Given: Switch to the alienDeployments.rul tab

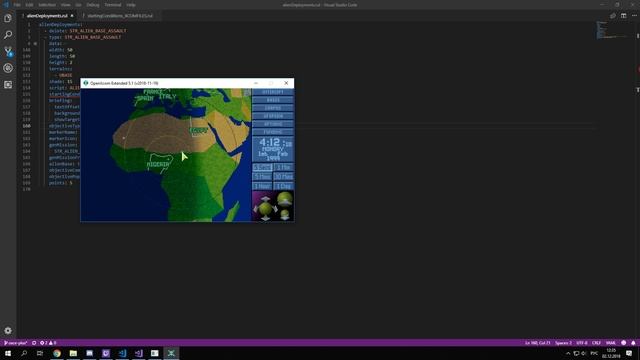Looking at the screenshot, I should coord(47,16).
